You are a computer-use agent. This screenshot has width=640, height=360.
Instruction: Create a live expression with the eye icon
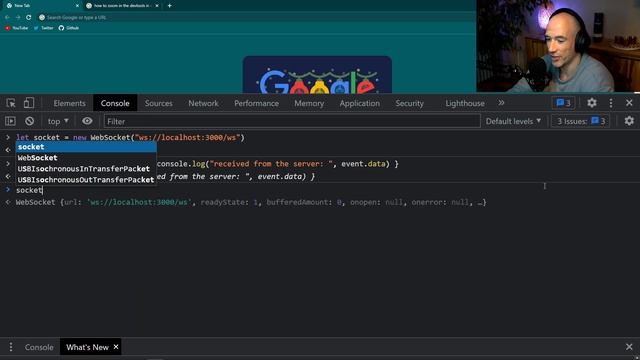[x=87, y=121]
